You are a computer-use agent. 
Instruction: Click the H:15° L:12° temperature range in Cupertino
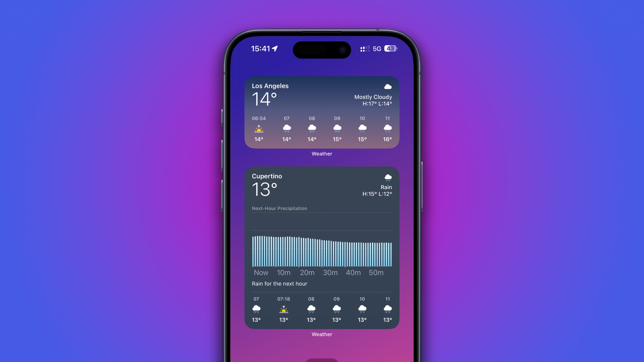tap(376, 194)
